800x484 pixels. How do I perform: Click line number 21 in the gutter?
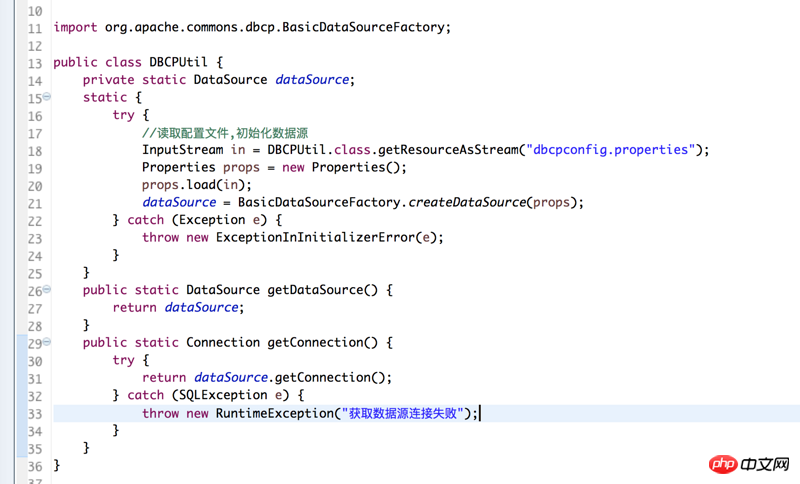coord(35,204)
